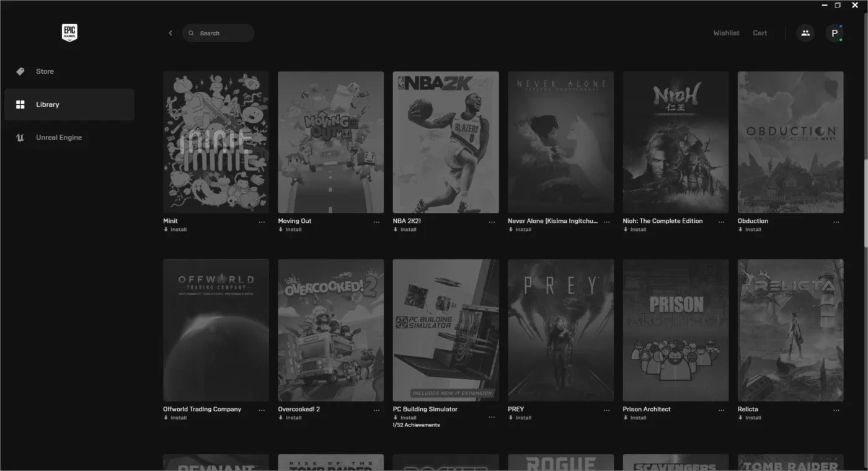
Task: Open Prison Architect game cover
Action: coord(676,330)
